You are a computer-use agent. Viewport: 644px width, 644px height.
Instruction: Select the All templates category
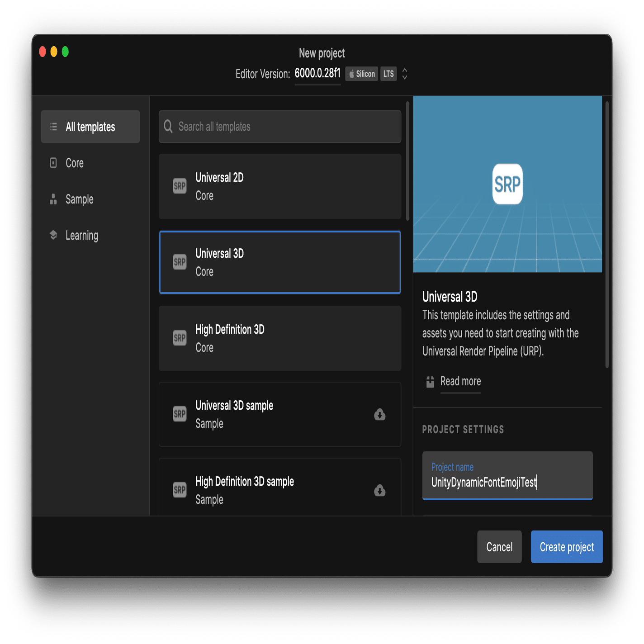[90, 127]
